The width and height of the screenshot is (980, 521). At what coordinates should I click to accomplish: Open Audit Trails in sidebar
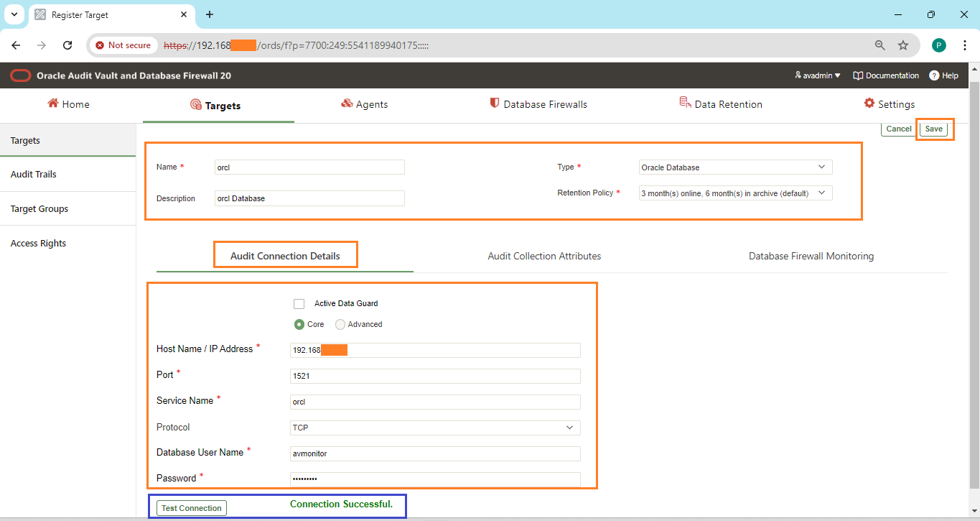pyautogui.click(x=67, y=174)
